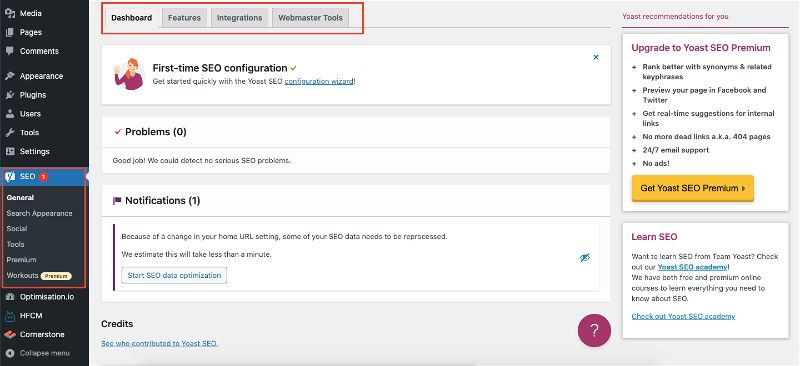Click the Upgrade to Yoast SEO Premium heading
The image size is (800, 366).
pos(701,48)
